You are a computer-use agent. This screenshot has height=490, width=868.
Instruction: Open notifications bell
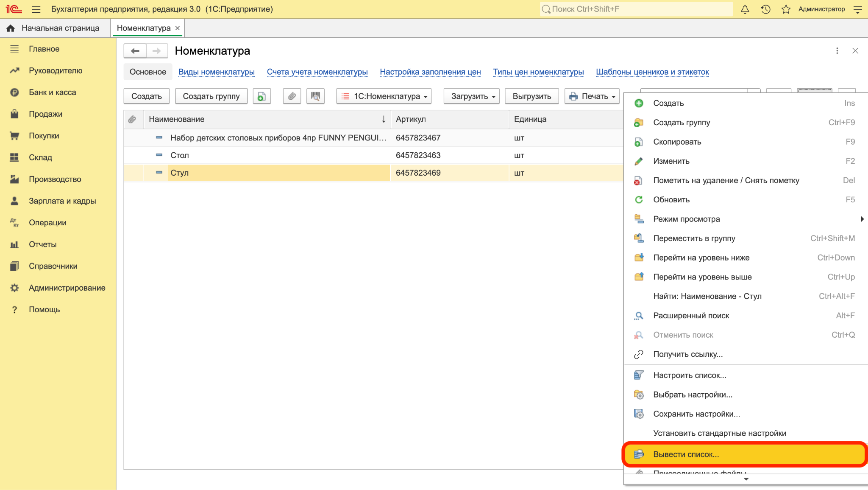(x=745, y=9)
